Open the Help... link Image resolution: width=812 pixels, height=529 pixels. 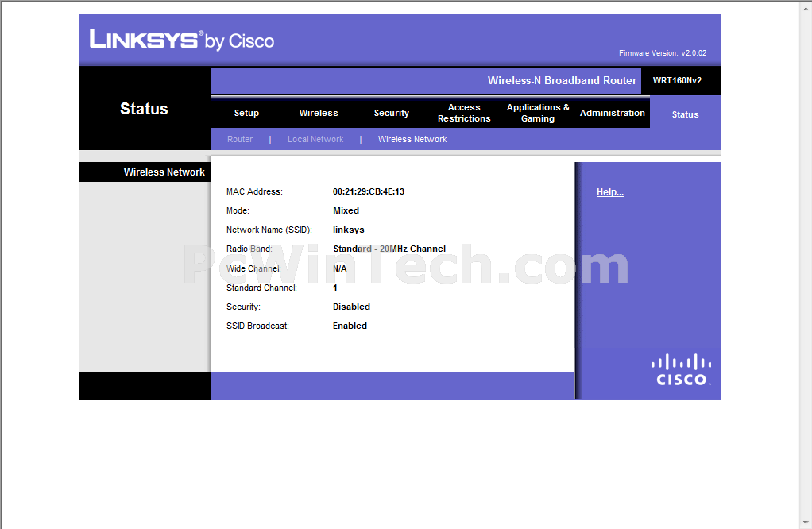click(x=610, y=192)
